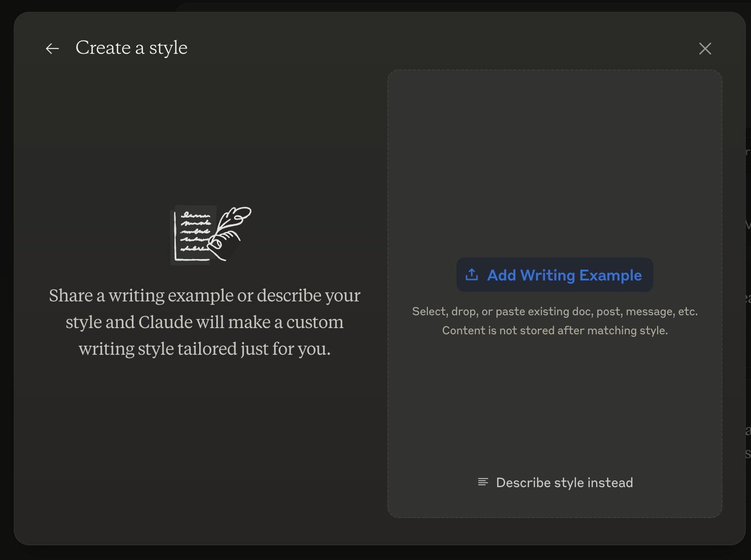Image resolution: width=751 pixels, height=560 pixels.
Task: Click 'Content is not stored' notice text
Action: point(555,330)
